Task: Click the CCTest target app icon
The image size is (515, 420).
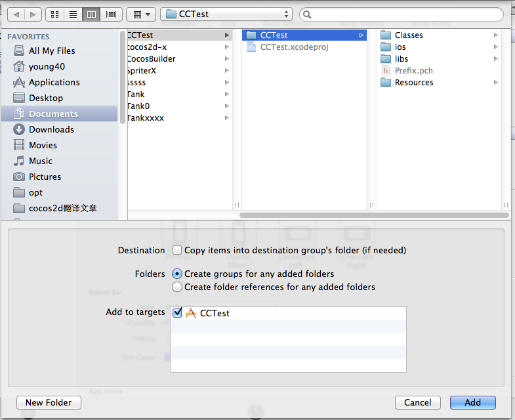Action: click(191, 313)
